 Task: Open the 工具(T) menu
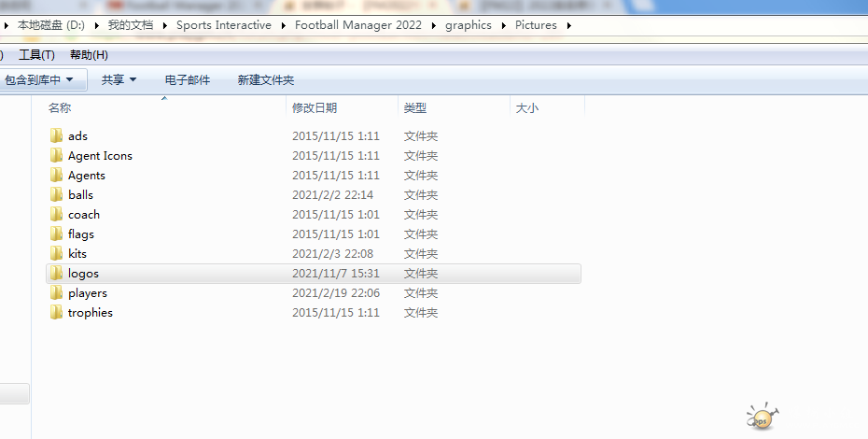click(x=36, y=55)
